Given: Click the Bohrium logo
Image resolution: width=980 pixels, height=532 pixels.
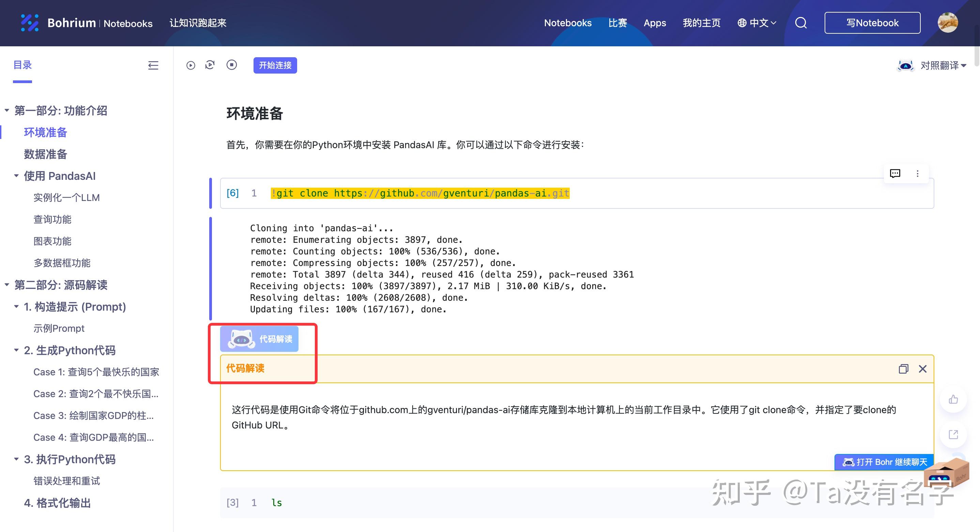Looking at the screenshot, I should tap(30, 23).
